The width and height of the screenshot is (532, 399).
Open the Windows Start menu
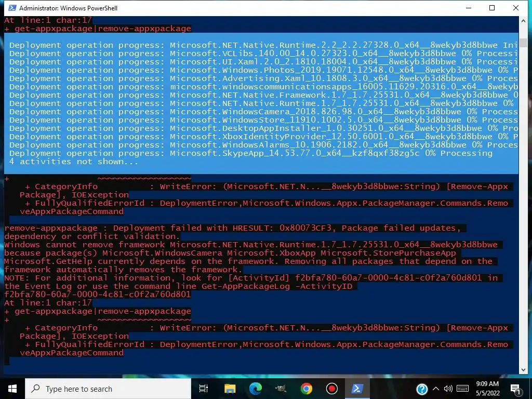[x=12, y=389]
